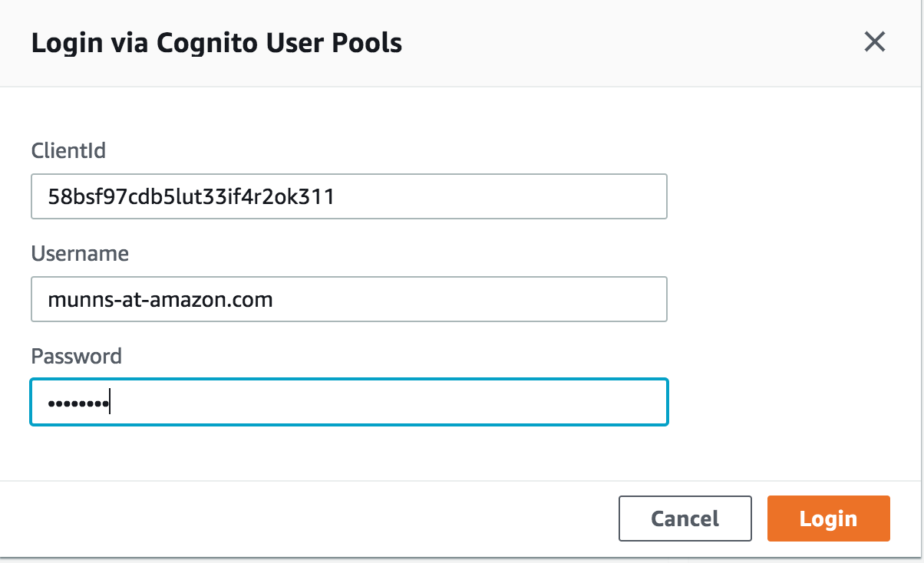The height and width of the screenshot is (563, 924).
Task: Place cursor in munns-at-amazon.com username text
Action: coord(160,300)
